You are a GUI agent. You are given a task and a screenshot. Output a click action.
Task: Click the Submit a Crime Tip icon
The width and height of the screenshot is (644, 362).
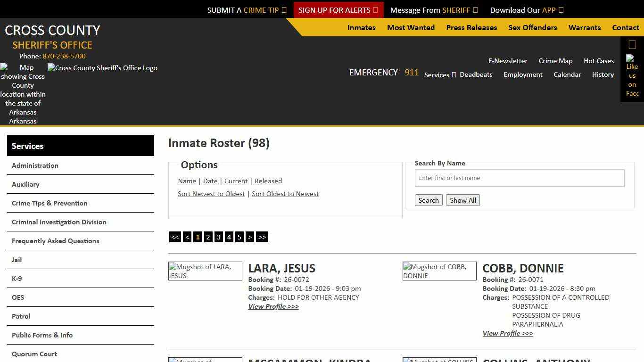[284, 9]
